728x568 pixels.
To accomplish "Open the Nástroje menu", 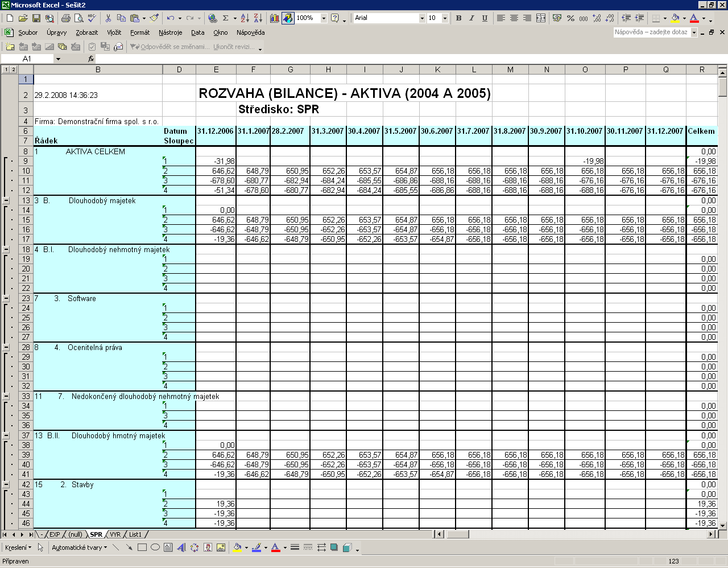I will 171,32.
